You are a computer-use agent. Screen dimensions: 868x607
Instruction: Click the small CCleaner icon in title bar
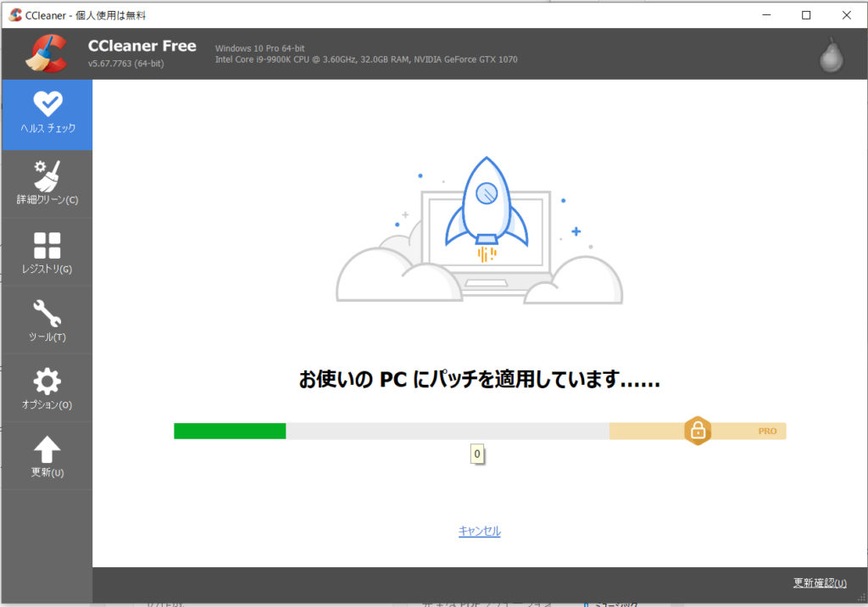(x=15, y=14)
